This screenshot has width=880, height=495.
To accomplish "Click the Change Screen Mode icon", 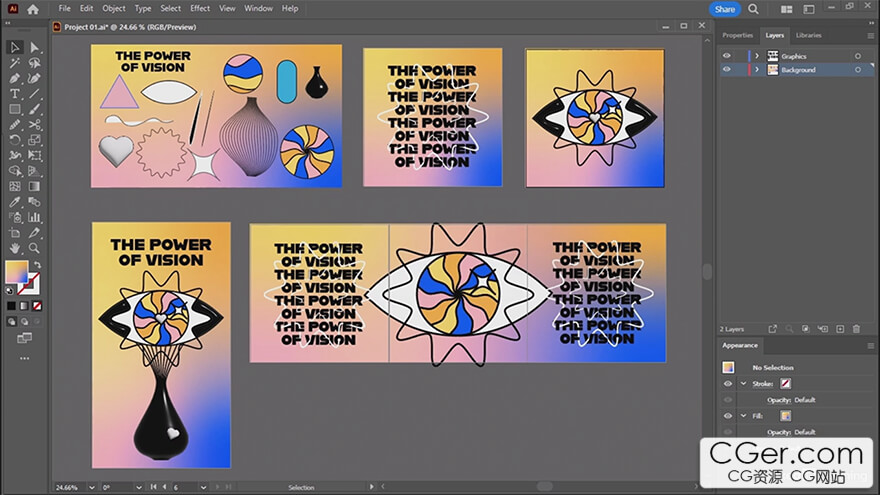I will [25, 338].
